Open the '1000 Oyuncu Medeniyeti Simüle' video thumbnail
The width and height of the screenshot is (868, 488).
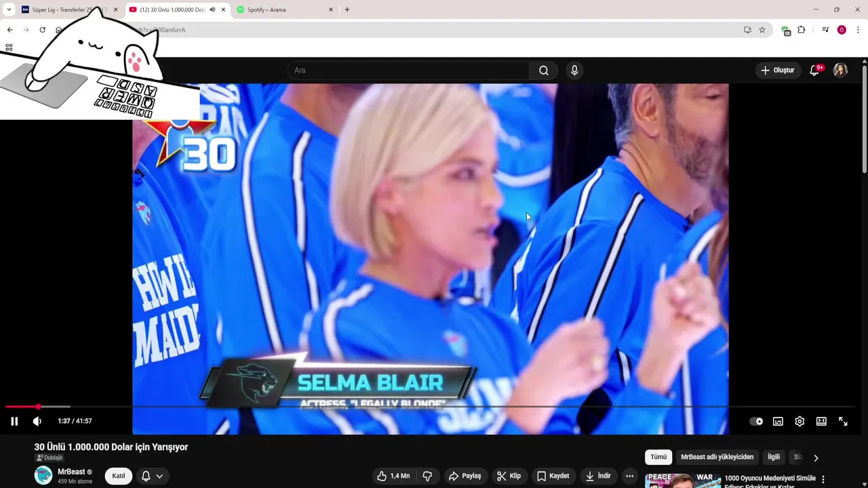coord(682,481)
